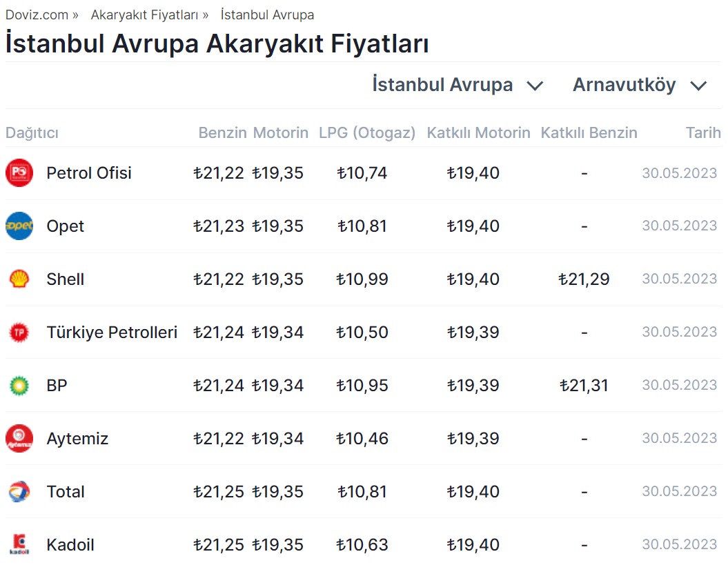The image size is (728, 574).
Task: Open the İstanbul Avrupa city dropdown
Action: click(x=458, y=86)
